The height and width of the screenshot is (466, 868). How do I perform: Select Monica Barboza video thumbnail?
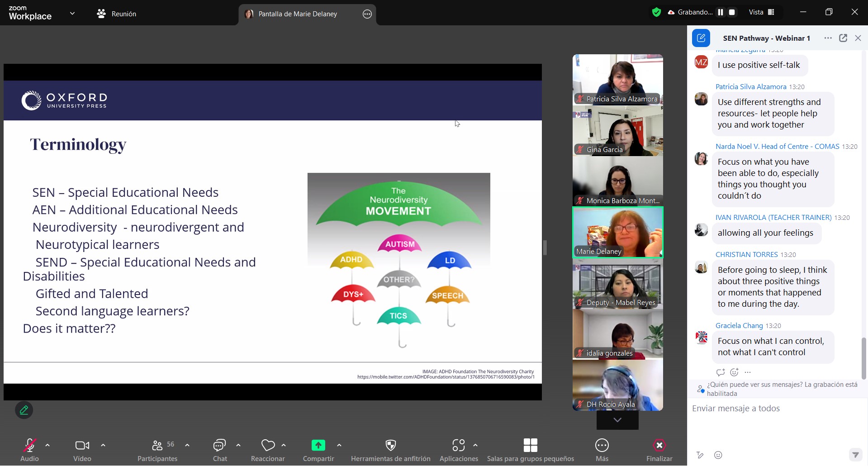(618, 181)
